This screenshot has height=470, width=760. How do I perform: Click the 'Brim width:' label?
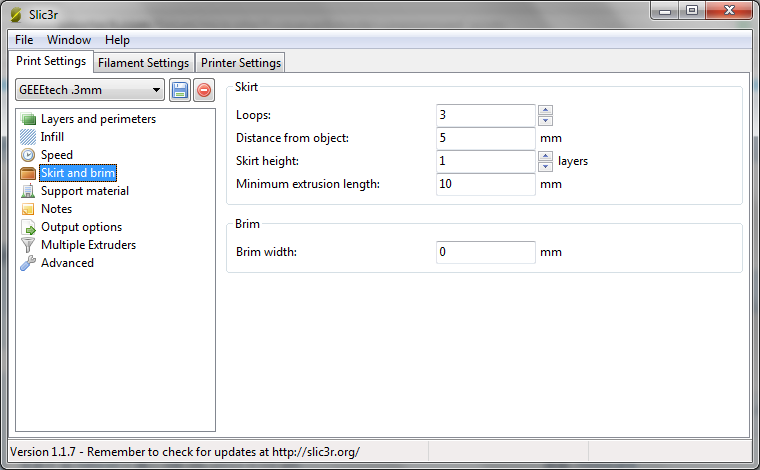266,252
